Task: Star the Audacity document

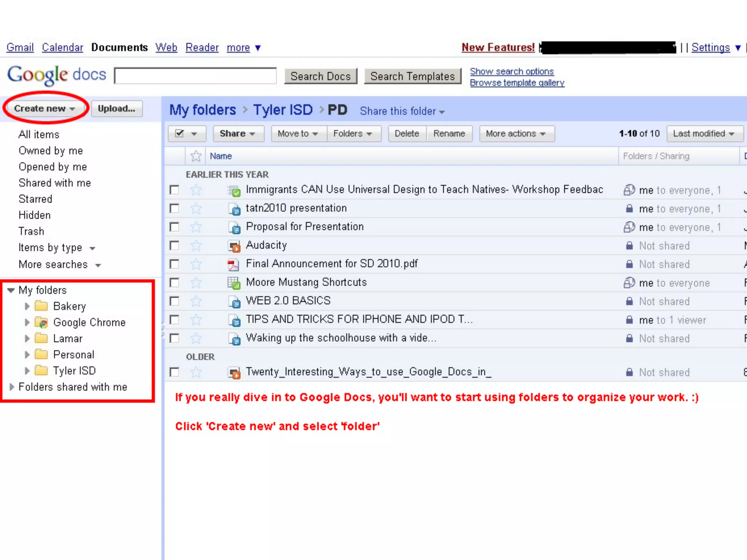Action: [x=196, y=246]
